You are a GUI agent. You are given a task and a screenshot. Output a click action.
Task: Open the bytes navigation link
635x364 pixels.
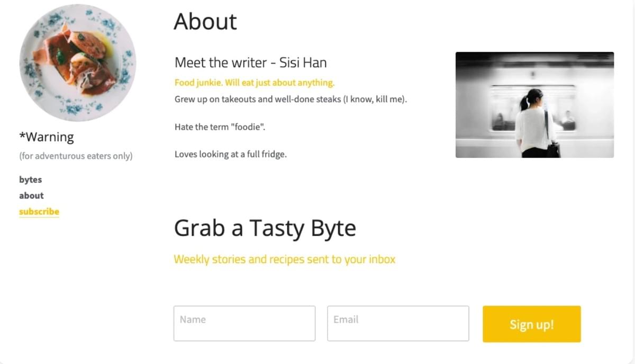pos(30,179)
